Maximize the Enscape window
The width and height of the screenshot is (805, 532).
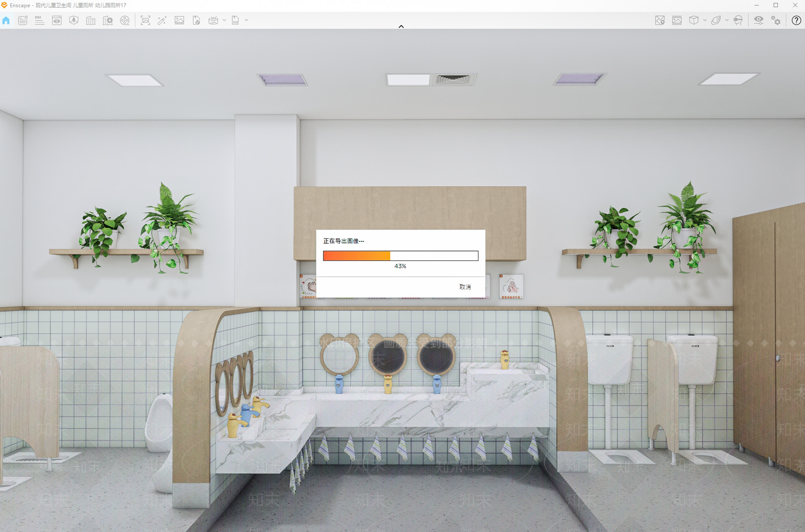click(776, 6)
